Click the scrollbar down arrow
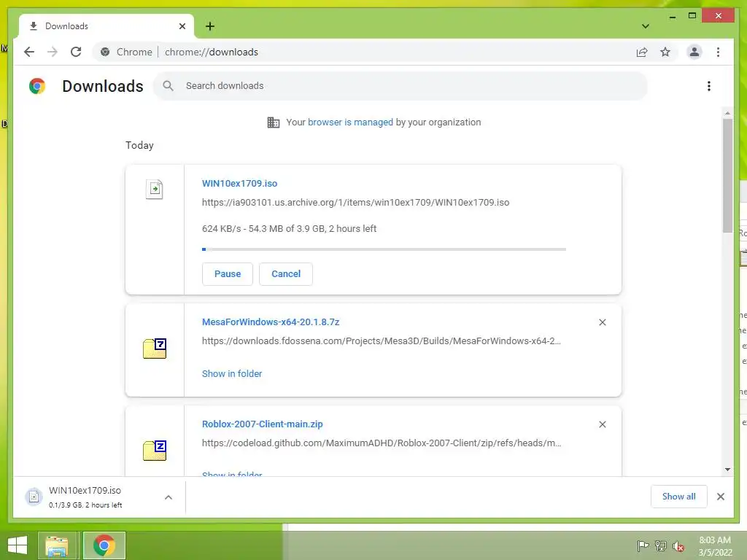 click(x=727, y=470)
